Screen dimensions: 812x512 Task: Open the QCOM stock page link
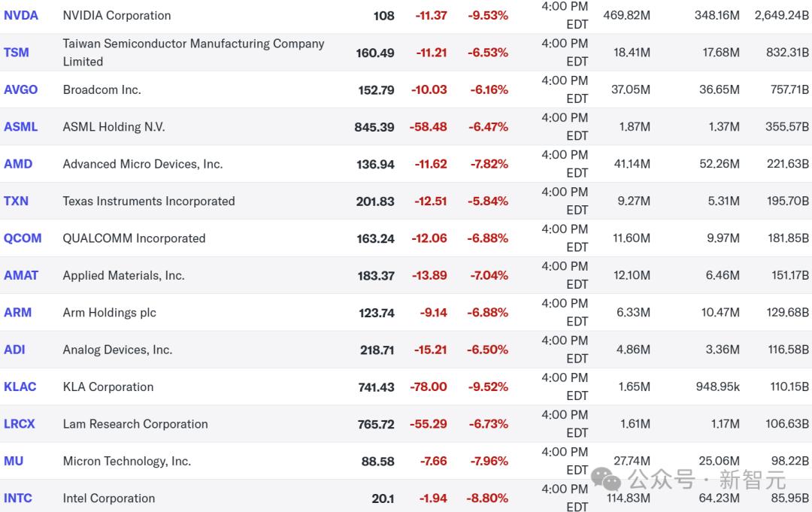click(23, 238)
